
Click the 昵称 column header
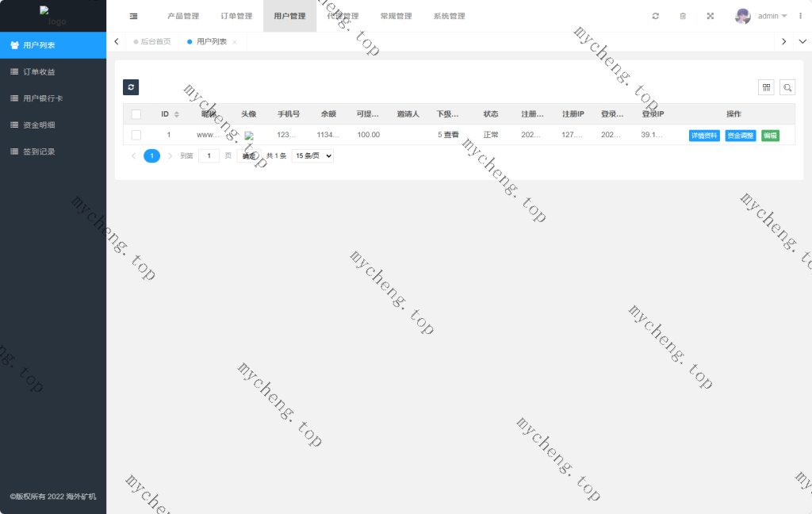[x=209, y=114]
